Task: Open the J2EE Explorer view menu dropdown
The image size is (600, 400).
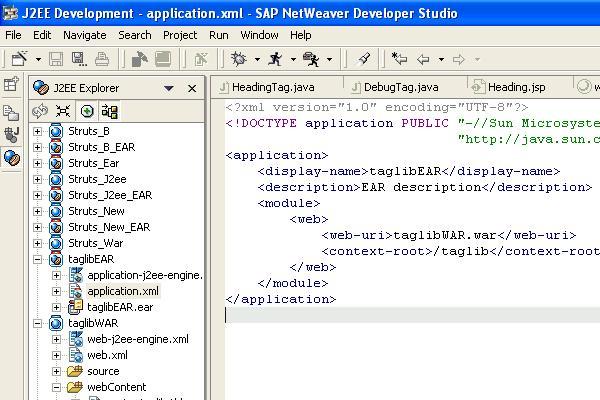Action: click(x=169, y=88)
